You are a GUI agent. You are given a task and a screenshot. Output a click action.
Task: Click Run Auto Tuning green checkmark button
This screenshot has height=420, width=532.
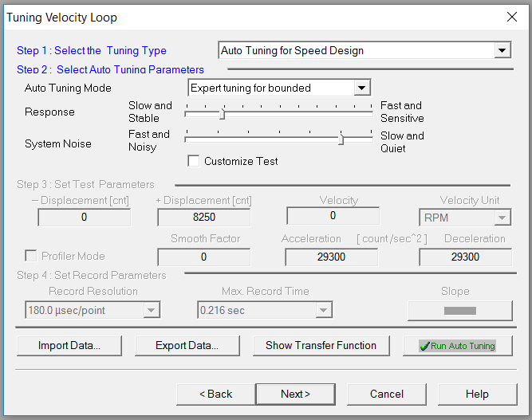[457, 345]
